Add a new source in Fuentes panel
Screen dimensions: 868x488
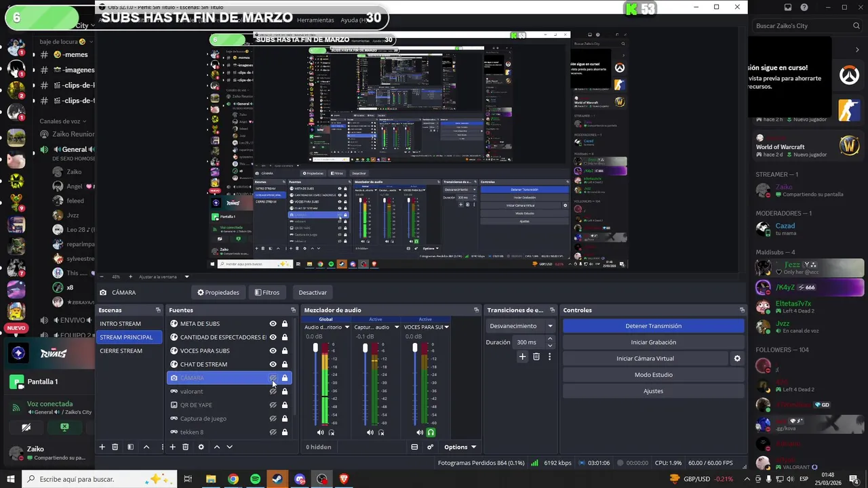coord(172,447)
